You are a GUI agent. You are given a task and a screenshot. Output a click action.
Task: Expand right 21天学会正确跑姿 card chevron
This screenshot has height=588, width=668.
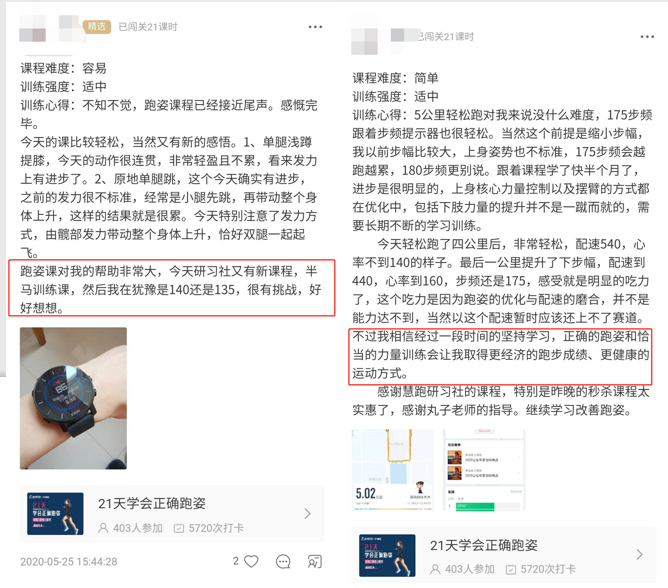pos(639,554)
